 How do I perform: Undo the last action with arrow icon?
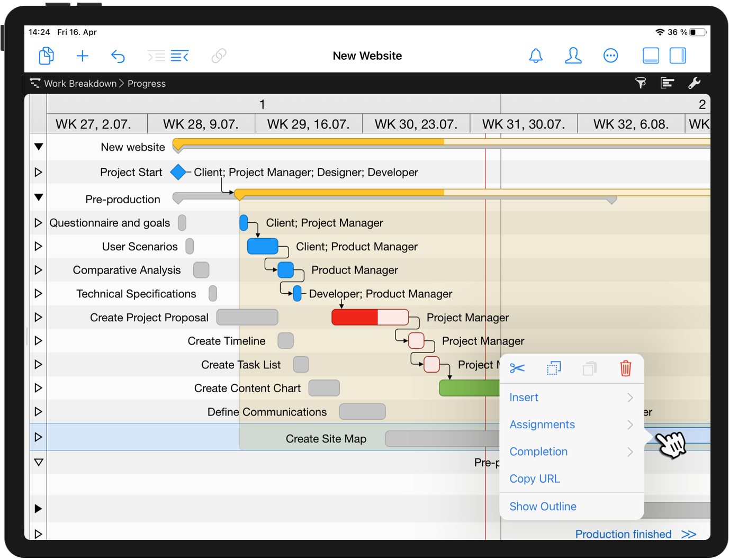[118, 56]
